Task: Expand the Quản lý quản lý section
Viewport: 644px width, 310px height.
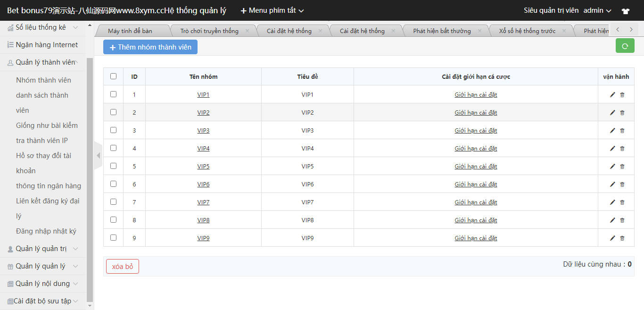Action: pyautogui.click(x=43, y=266)
